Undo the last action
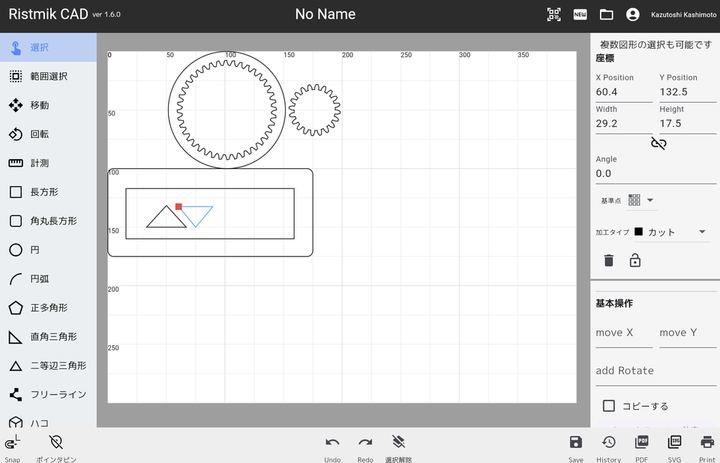720x463 pixels. point(332,448)
